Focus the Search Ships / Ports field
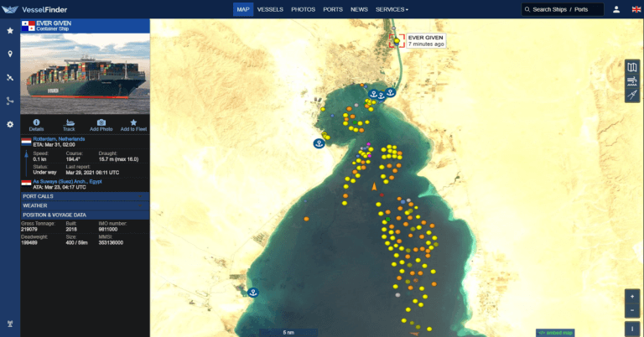 (x=563, y=9)
